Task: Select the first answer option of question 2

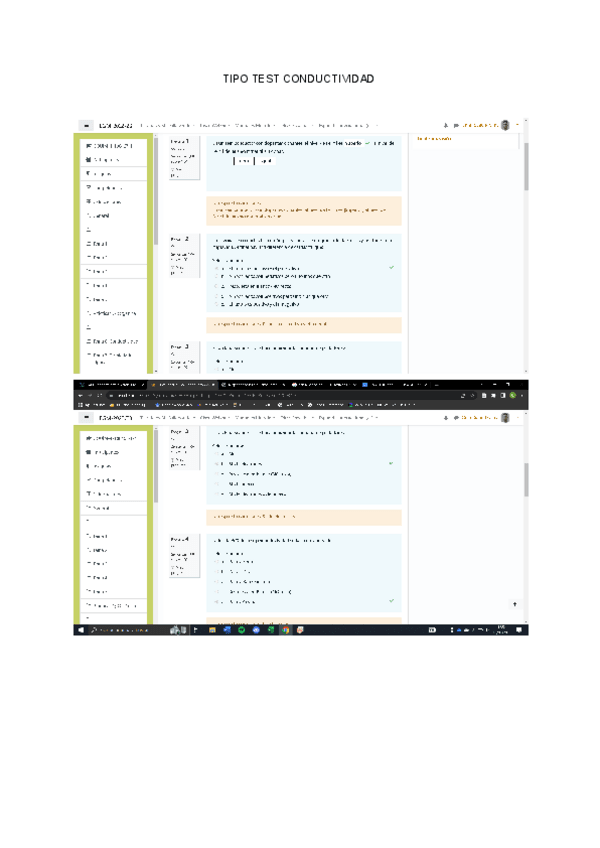Action: 216,268
